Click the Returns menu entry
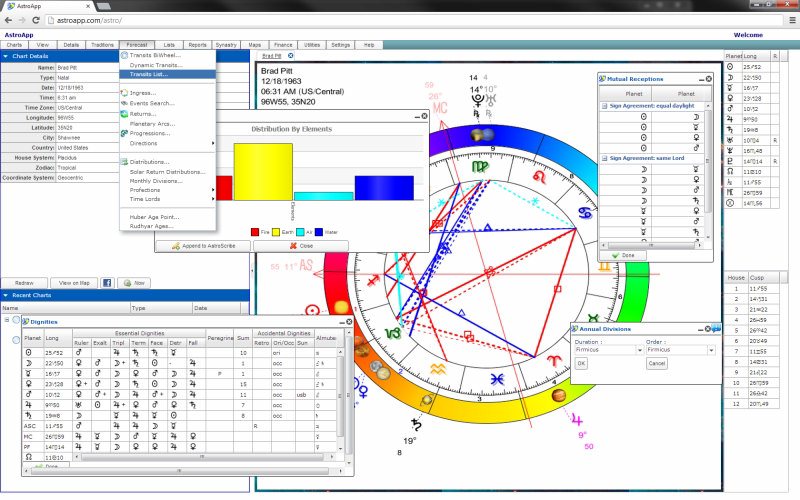The width and height of the screenshot is (800, 500). 143,113
